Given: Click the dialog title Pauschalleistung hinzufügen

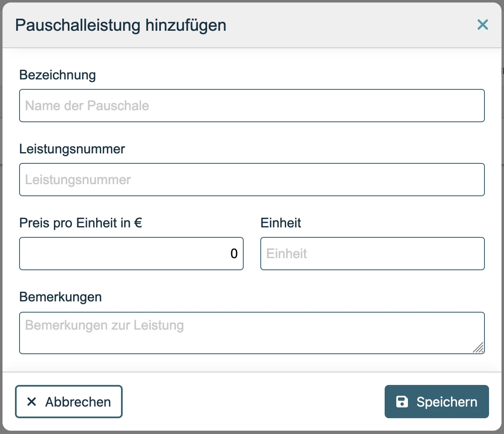Looking at the screenshot, I should tap(121, 25).
